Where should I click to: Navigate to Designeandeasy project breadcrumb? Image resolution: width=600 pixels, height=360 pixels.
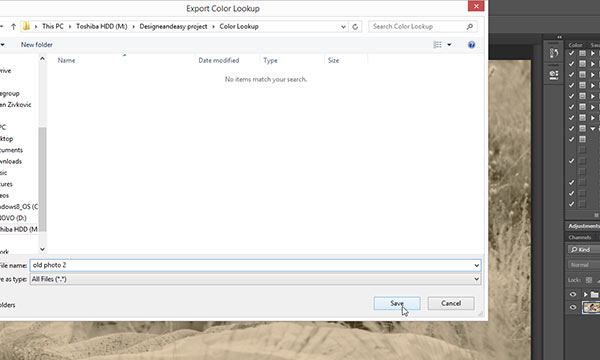173,26
